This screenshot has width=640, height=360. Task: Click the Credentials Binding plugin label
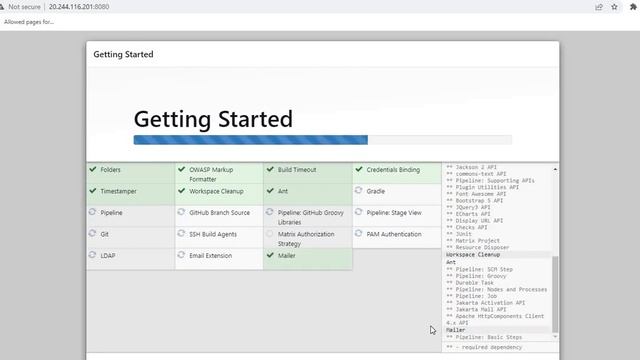click(393, 170)
